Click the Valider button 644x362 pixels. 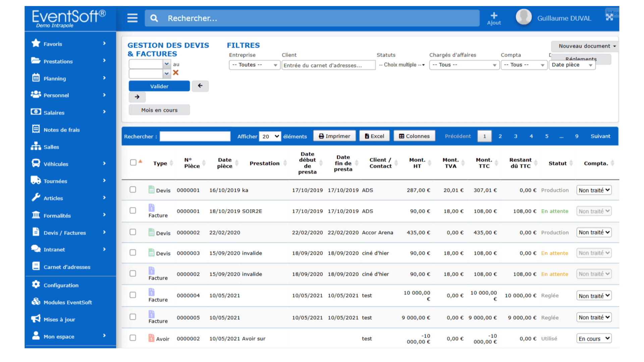159,86
